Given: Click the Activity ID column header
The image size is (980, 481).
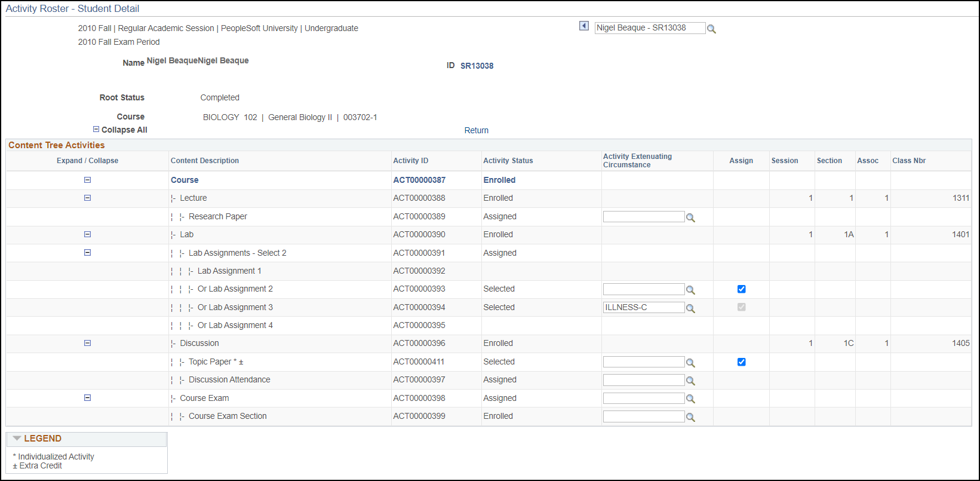Looking at the screenshot, I should pos(410,161).
